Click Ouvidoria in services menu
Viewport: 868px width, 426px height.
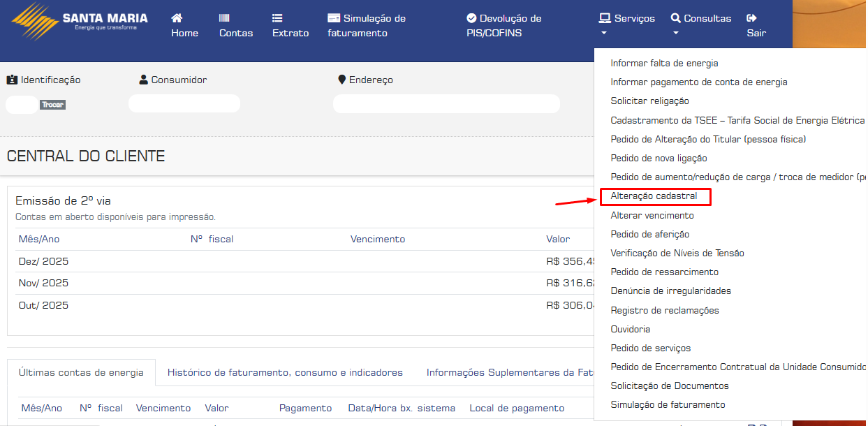point(630,329)
